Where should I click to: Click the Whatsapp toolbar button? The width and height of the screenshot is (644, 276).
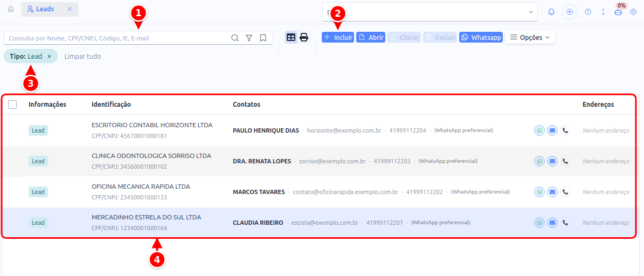(x=481, y=37)
